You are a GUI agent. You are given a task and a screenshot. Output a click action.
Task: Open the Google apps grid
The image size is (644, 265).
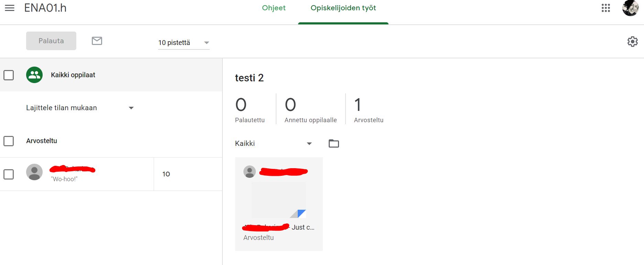[605, 8]
